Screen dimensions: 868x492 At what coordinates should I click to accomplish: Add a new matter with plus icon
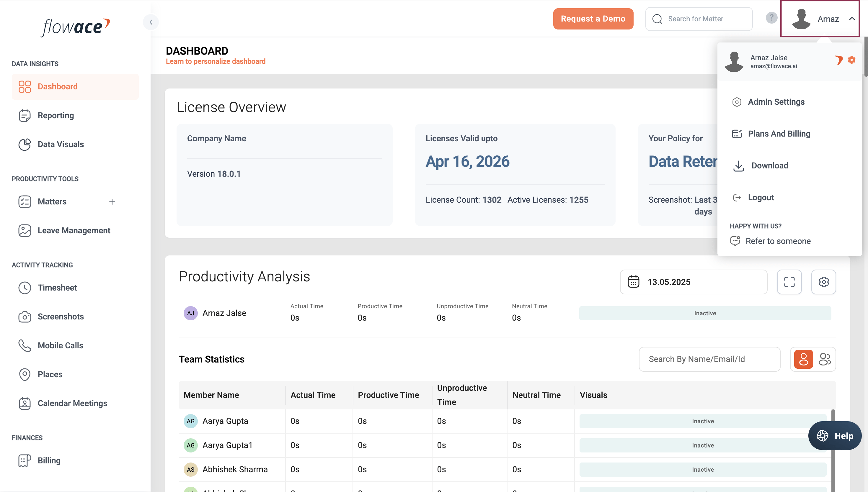pos(112,202)
